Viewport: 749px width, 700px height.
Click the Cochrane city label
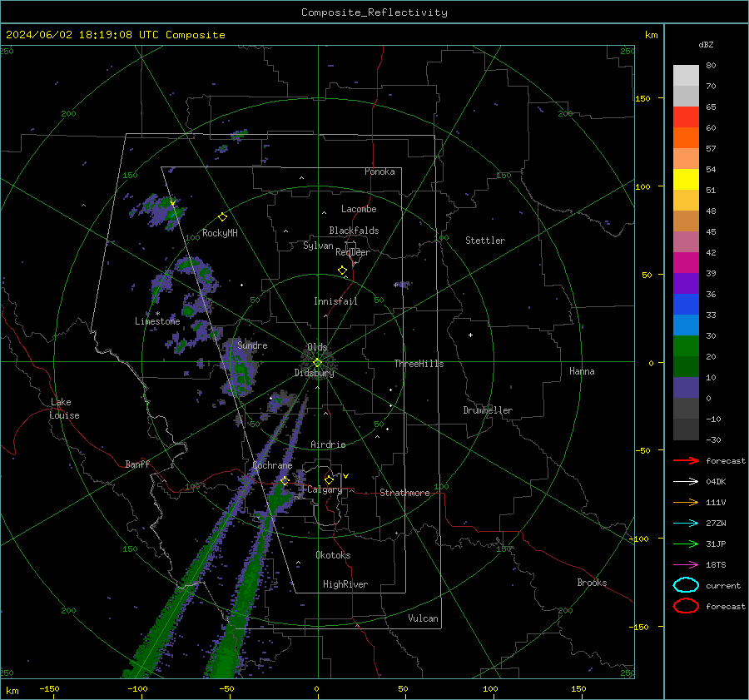tap(272, 465)
